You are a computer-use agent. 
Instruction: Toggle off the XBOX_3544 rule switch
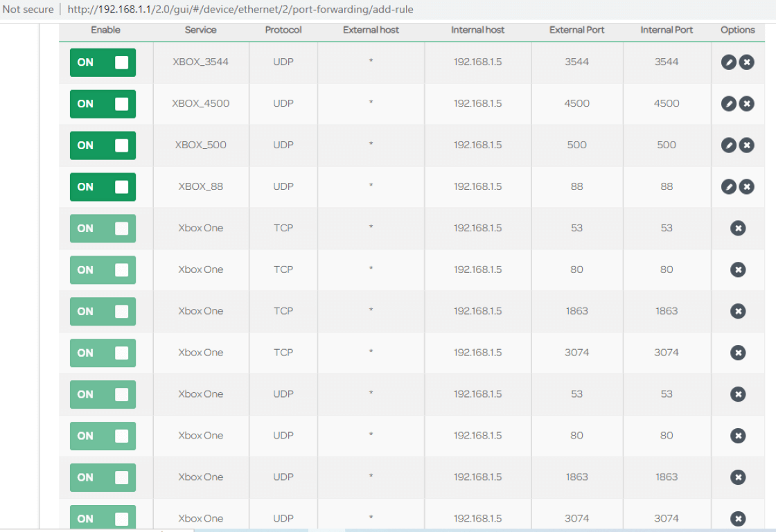coord(103,62)
